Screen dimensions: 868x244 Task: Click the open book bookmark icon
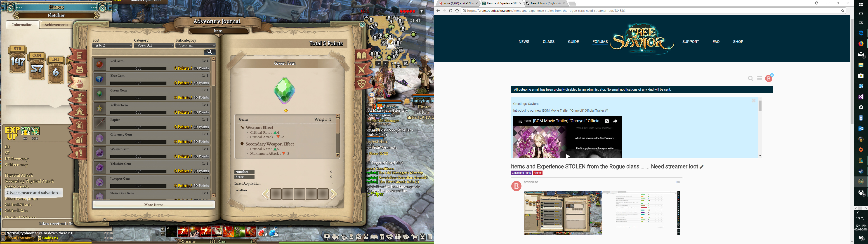(362, 55)
